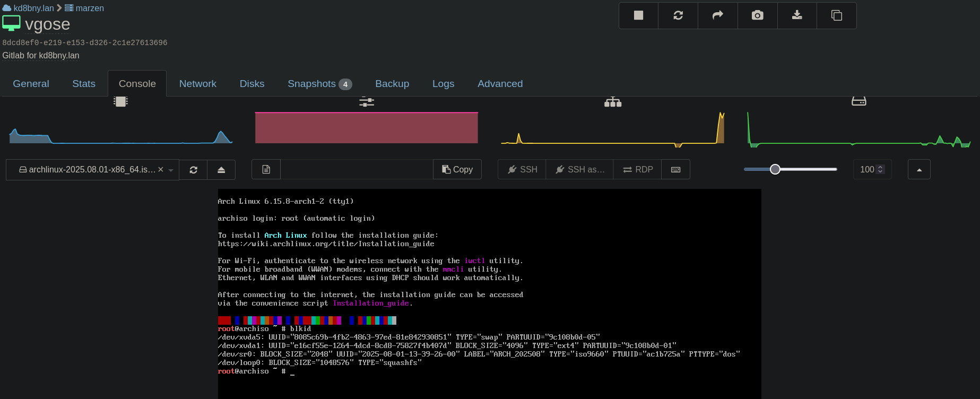Open the archlinux ISO dropdown selector

171,170
